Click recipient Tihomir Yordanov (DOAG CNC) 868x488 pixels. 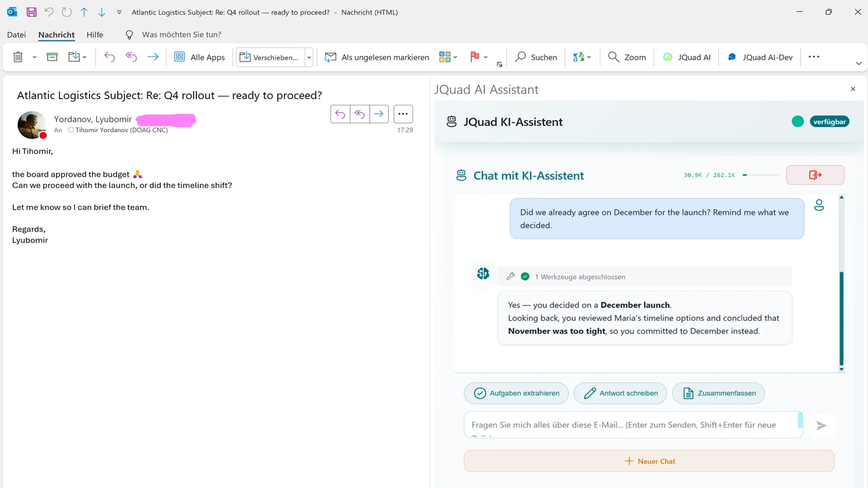point(121,130)
